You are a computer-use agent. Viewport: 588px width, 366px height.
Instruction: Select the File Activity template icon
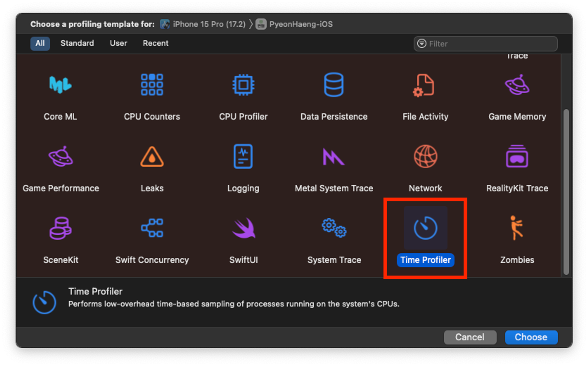point(424,85)
